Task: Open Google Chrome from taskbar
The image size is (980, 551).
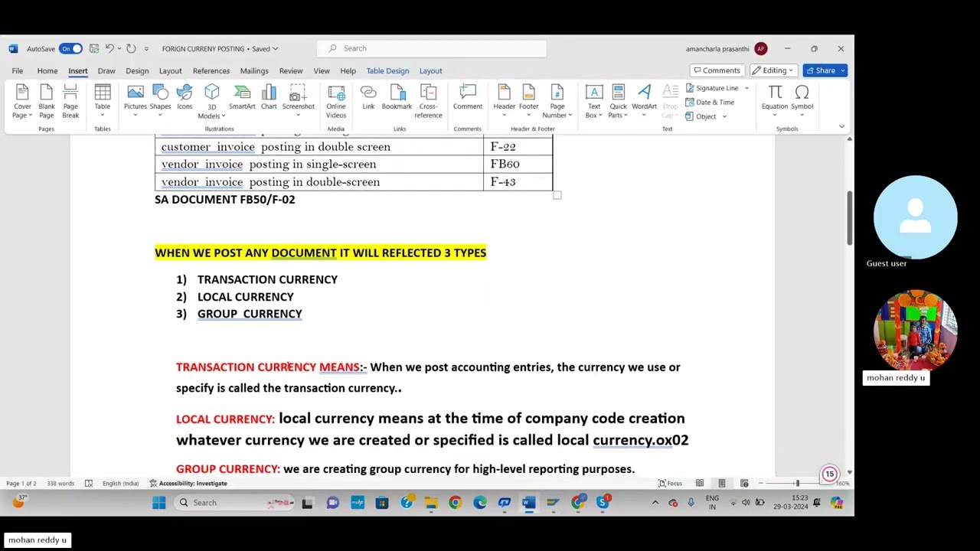Action: (455, 503)
